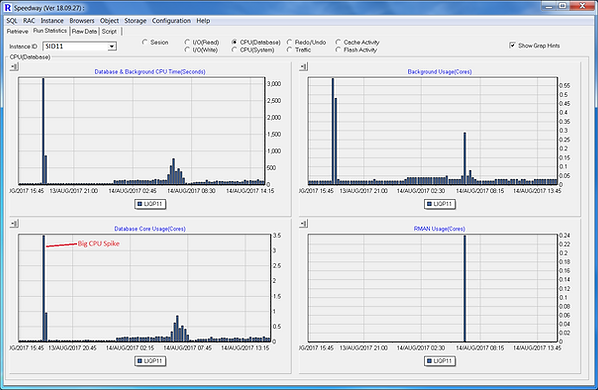Click the Big CPU Spike annotation label

point(99,244)
